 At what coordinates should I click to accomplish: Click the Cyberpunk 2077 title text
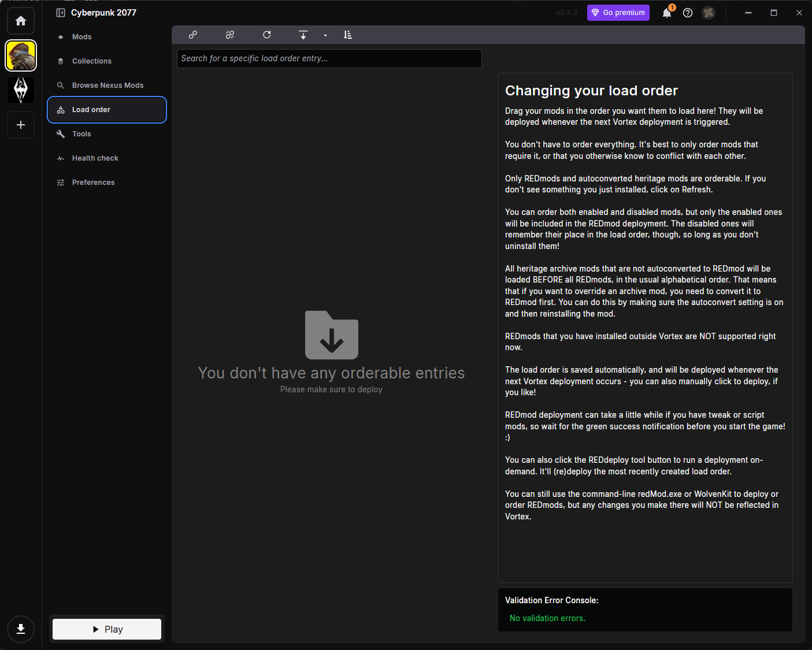click(x=104, y=13)
